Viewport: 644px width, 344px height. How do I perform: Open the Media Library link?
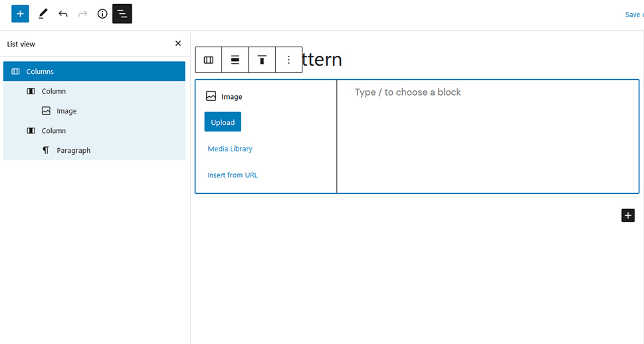coord(230,149)
